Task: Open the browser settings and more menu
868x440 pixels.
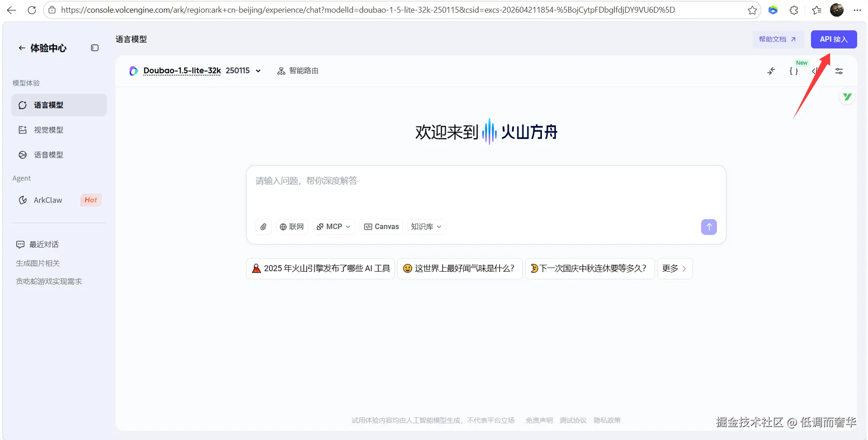Action: point(857,10)
